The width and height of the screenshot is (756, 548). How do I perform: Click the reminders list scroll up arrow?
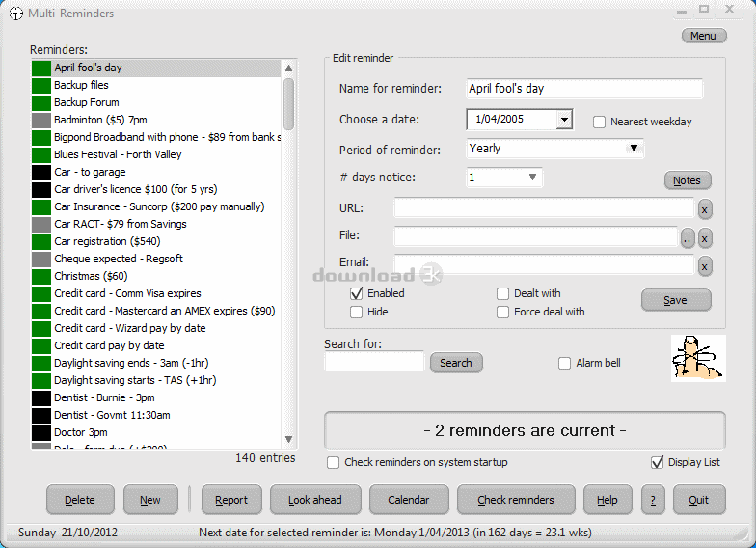pyautogui.click(x=289, y=68)
